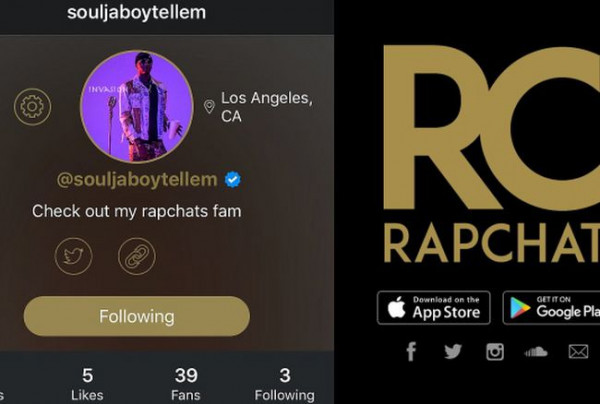
Task: Open Rapchat's Instagram icon
Action: point(495,352)
